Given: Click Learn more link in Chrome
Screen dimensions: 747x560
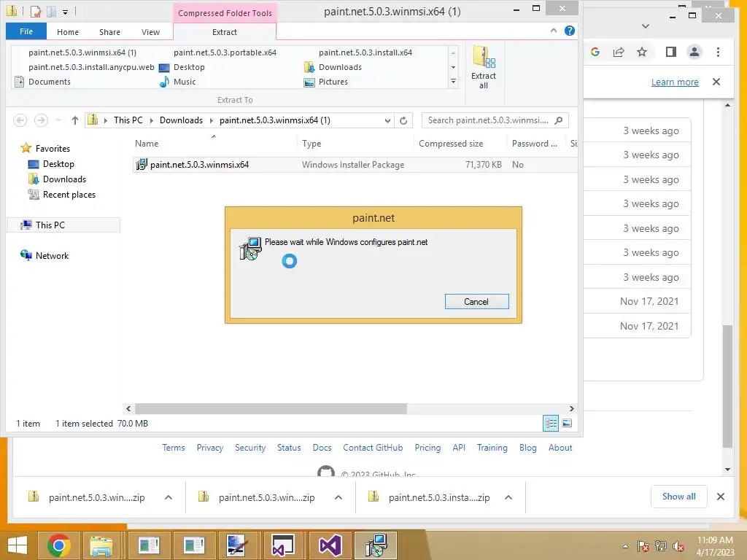Looking at the screenshot, I should pyautogui.click(x=675, y=82).
